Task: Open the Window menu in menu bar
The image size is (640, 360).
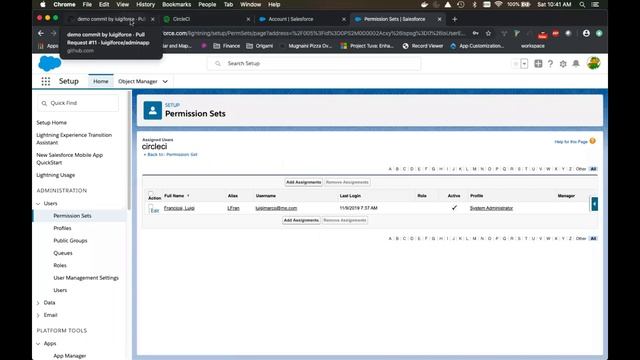Action: pyautogui.click(x=250, y=4)
